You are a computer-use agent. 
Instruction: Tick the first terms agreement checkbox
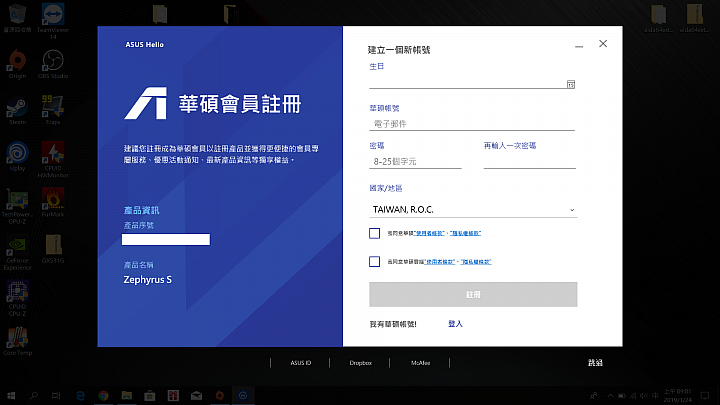[x=374, y=233]
